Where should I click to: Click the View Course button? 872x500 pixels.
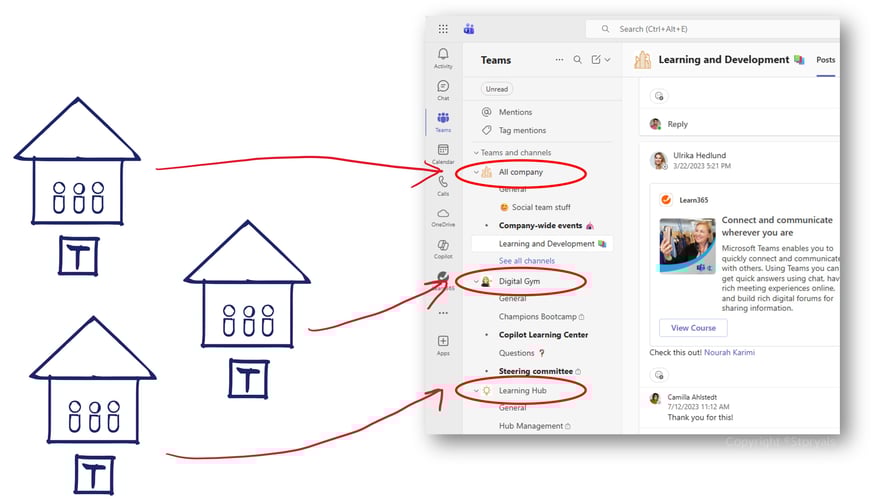tap(693, 328)
